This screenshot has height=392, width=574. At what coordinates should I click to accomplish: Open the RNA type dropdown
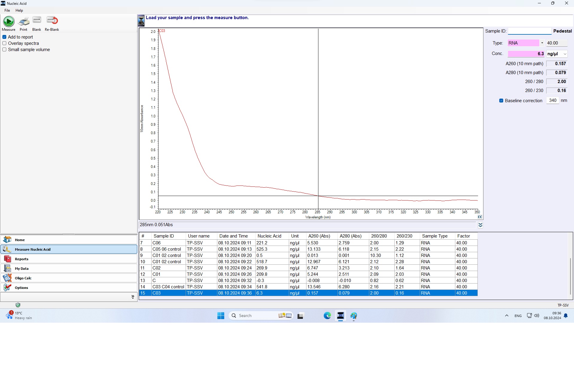coord(542,43)
